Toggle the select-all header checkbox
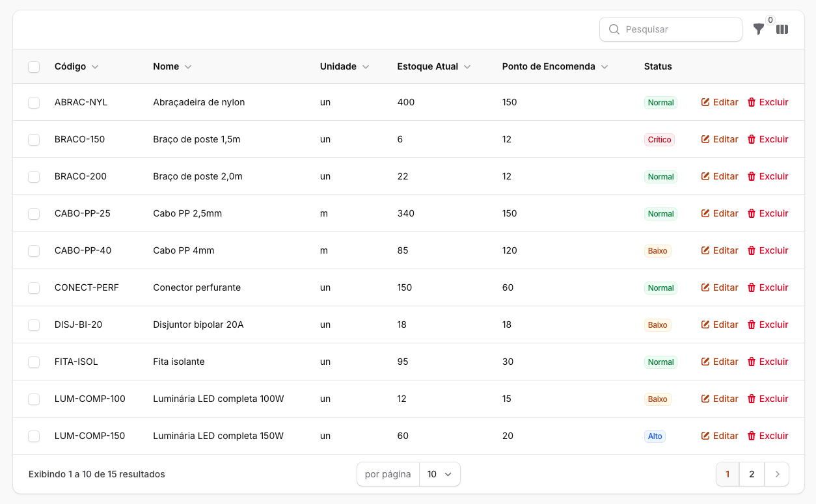This screenshot has width=816, height=504. (x=34, y=66)
